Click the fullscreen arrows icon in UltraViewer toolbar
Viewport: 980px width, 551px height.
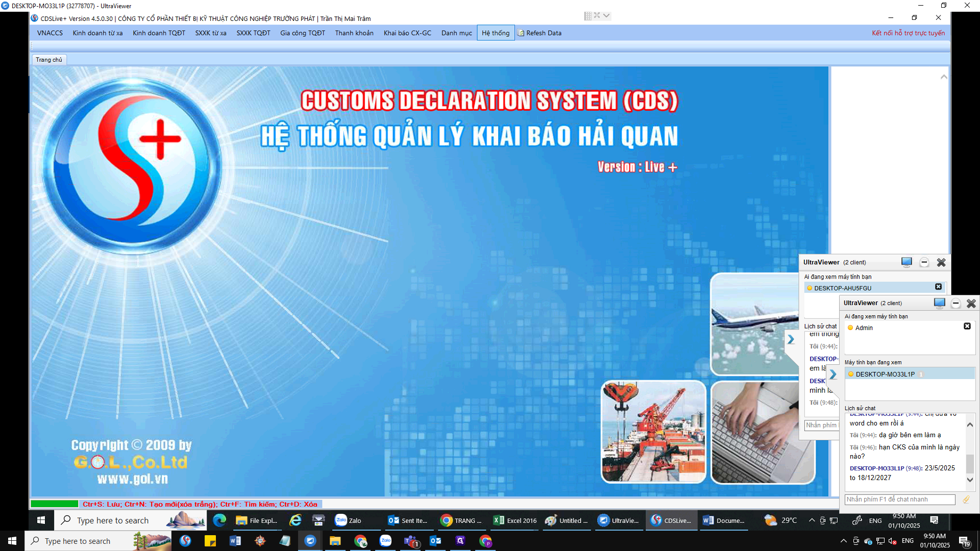pos(597,15)
